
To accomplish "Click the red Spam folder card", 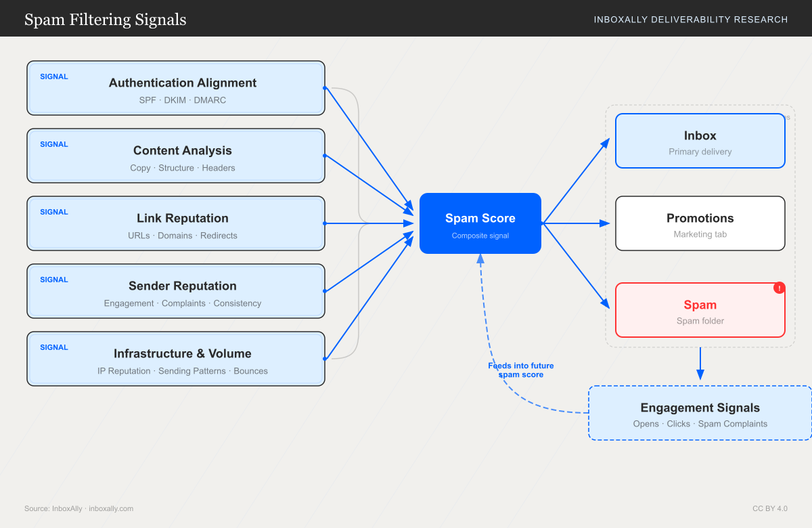I will click(x=700, y=310).
